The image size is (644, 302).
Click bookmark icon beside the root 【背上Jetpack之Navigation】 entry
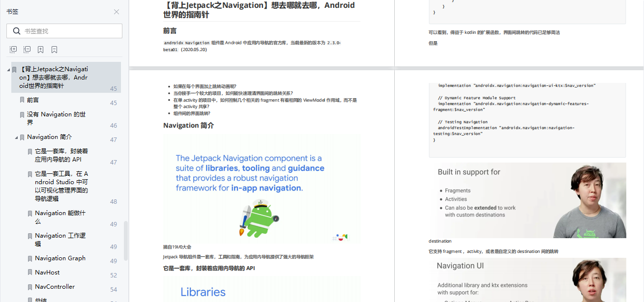(14, 70)
